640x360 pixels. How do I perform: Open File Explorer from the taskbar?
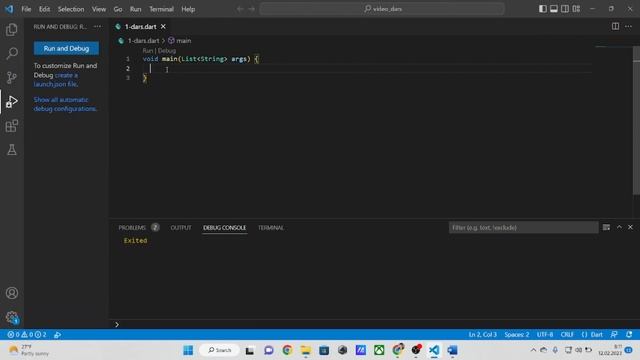click(x=306, y=350)
